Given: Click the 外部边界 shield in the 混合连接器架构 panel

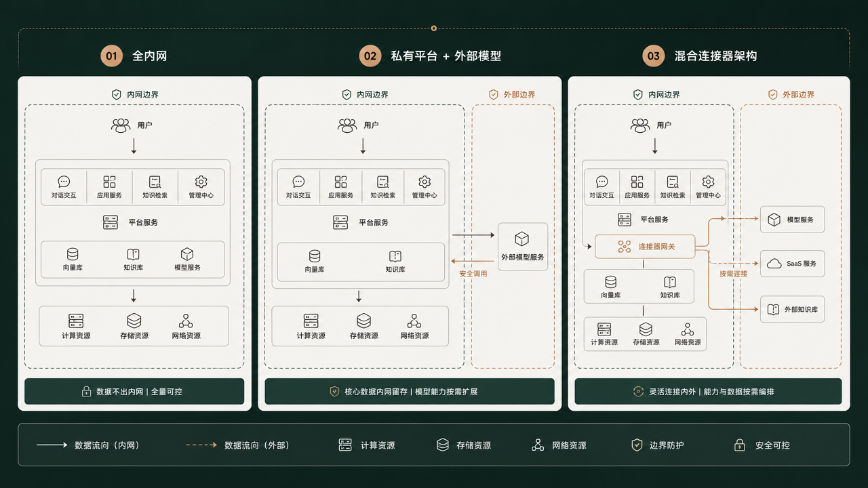Looking at the screenshot, I should tap(772, 95).
